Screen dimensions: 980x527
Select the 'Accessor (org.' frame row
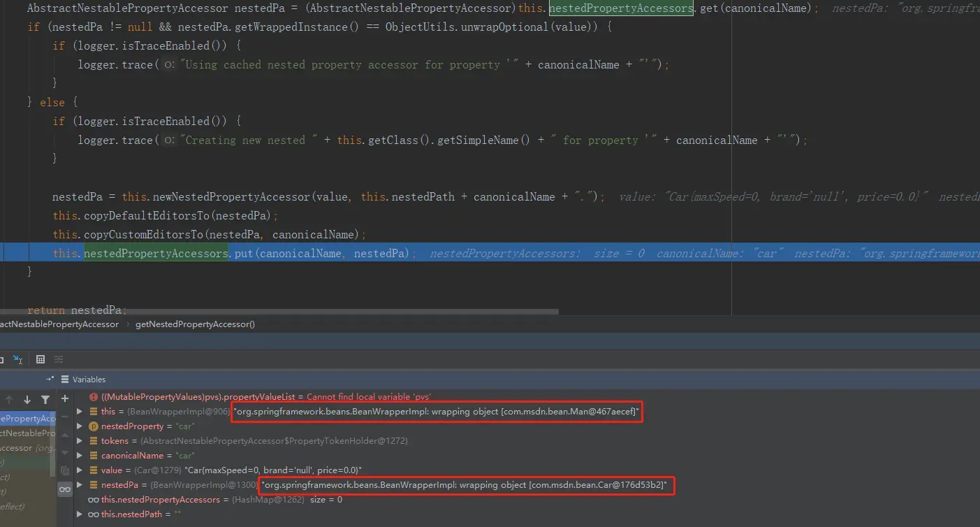click(x=28, y=448)
